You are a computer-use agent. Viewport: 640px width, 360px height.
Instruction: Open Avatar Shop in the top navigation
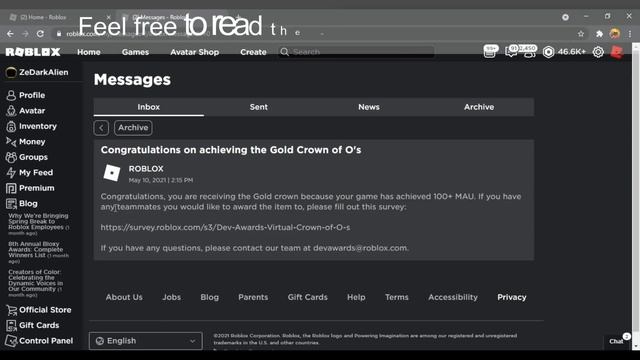click(195, 52)
